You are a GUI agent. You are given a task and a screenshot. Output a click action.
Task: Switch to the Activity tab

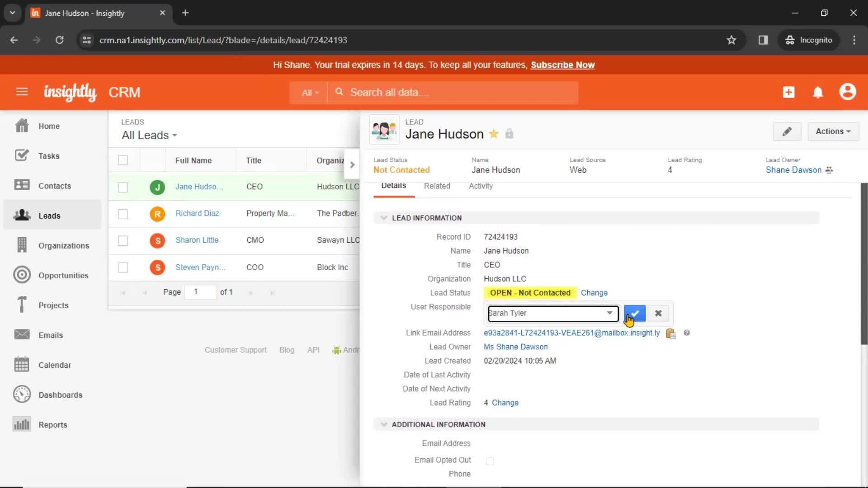pyautogui.click(x=481, y=186)
